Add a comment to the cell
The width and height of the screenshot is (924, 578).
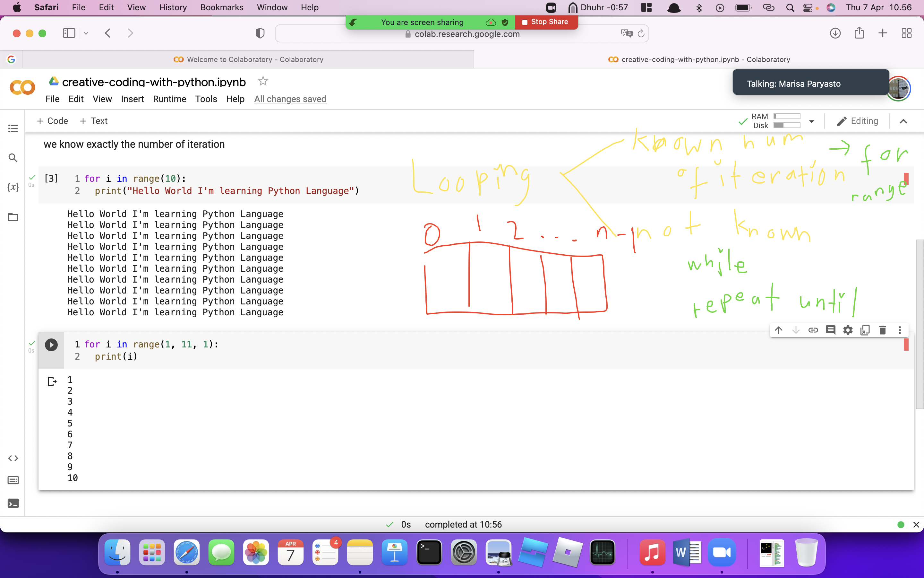830,330
